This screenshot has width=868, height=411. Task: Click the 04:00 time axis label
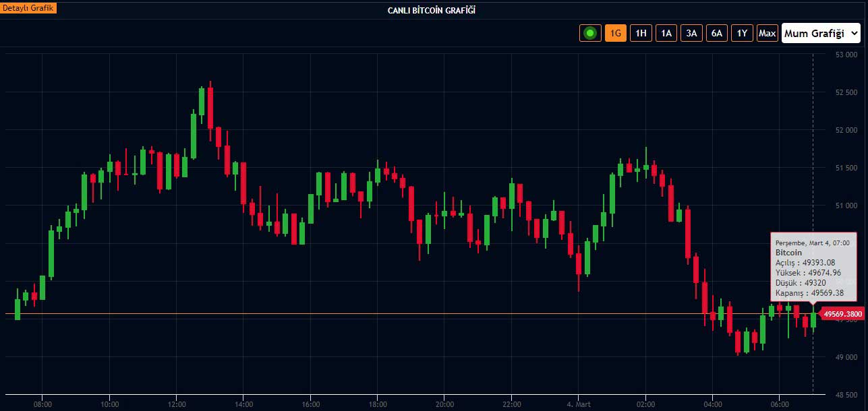click(713, 404)
